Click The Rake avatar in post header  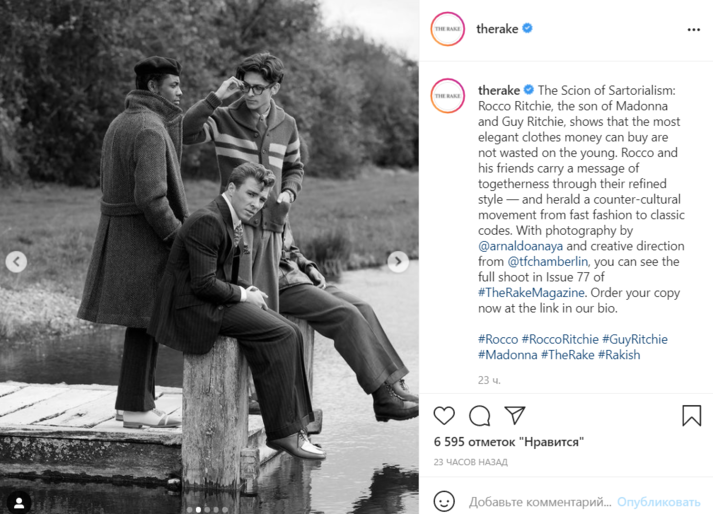point(447,30)
